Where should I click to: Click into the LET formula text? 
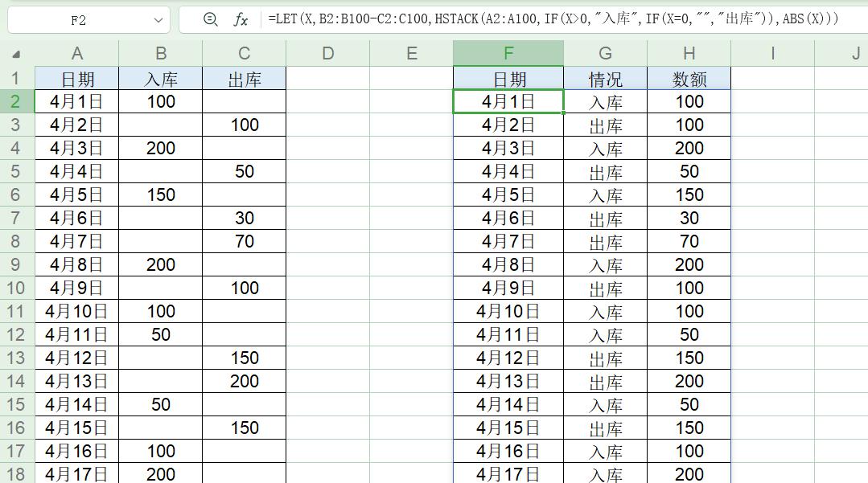pyautogui.click(x=553, y=18)
